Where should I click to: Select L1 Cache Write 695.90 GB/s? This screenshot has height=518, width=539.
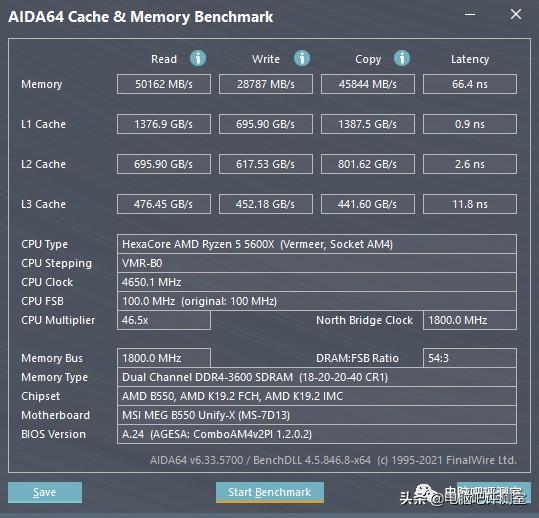(x=266, y=124)
